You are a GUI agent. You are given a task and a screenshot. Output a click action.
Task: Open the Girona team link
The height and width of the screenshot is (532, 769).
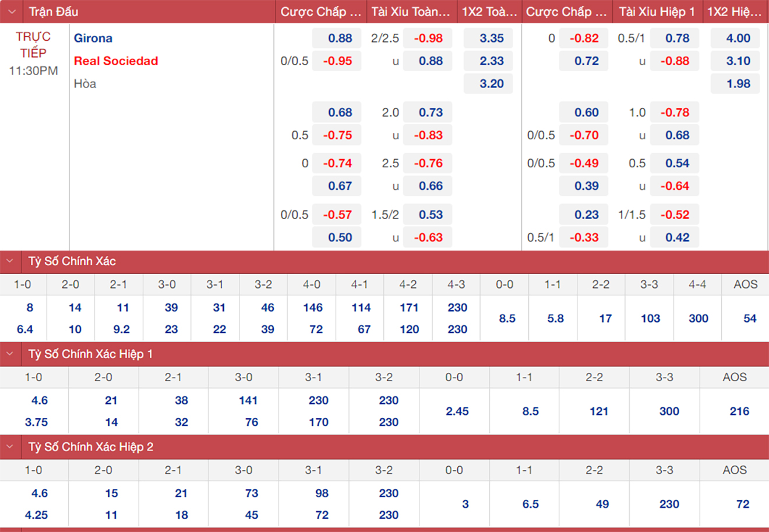pyautogui.click(x=93, y=38)
